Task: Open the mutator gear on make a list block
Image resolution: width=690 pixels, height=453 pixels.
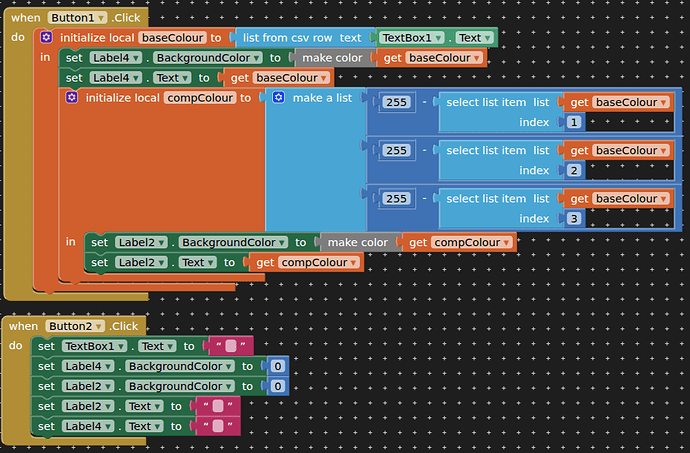Action: 278,97
